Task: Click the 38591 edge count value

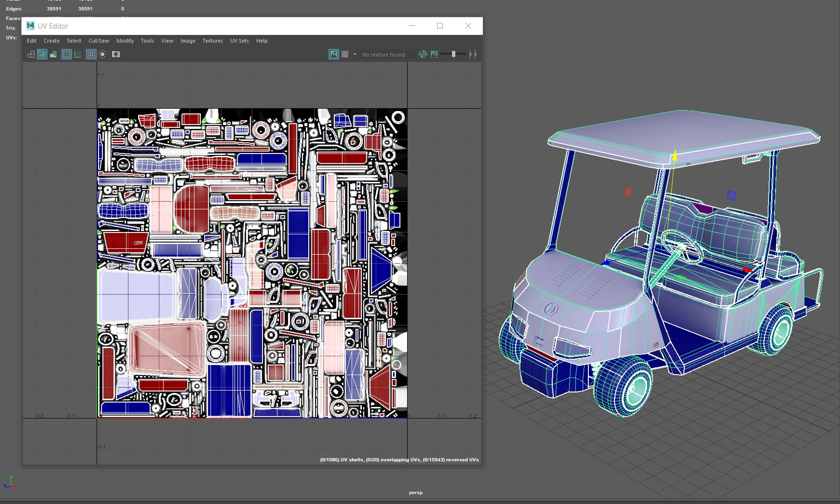Action: (54, 8)
